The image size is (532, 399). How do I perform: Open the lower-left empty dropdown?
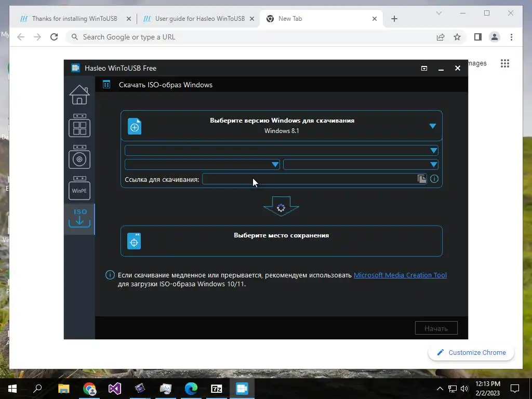tap(202, 165)
